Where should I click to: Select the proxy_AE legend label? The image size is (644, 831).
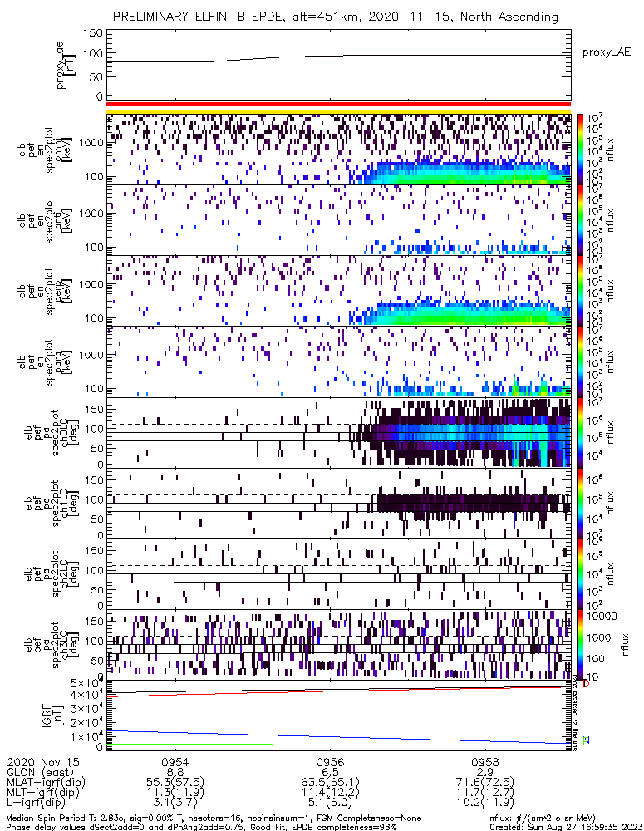[x=606, y=52]
